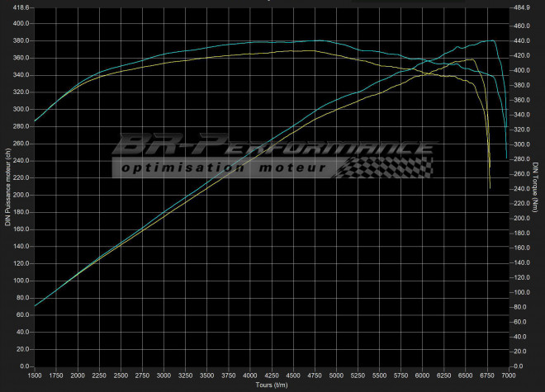Click the 6000 rpm x-axis label
The height and width of the screenshot is (392, 545).
click(423, 375)
